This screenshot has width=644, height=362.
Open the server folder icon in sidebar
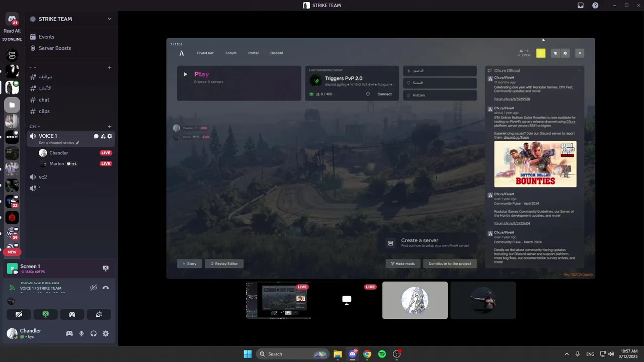point(12,105)
